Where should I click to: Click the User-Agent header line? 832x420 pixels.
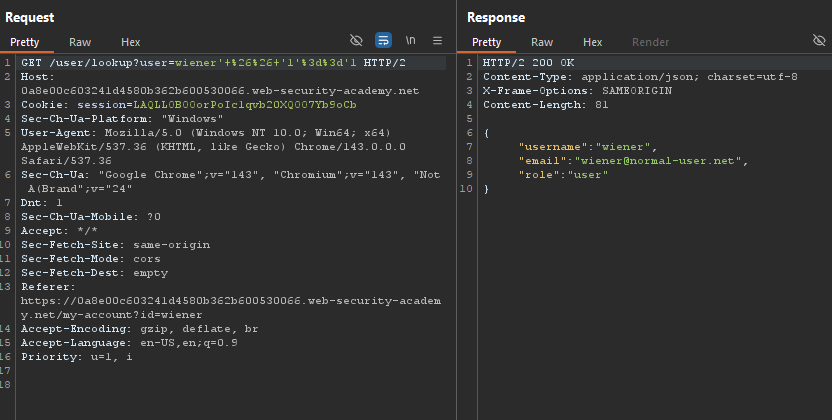coord(205,133)
